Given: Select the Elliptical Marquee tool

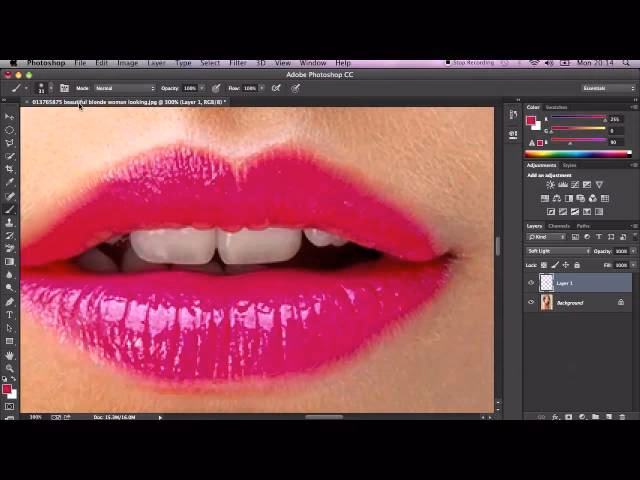Looking at the screenshot, I should (x=9, y=130).
